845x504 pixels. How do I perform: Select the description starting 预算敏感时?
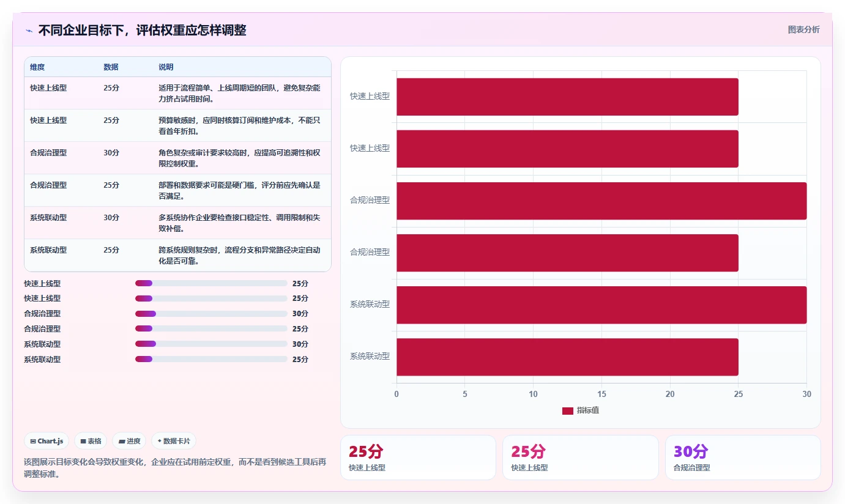(239, 125)
